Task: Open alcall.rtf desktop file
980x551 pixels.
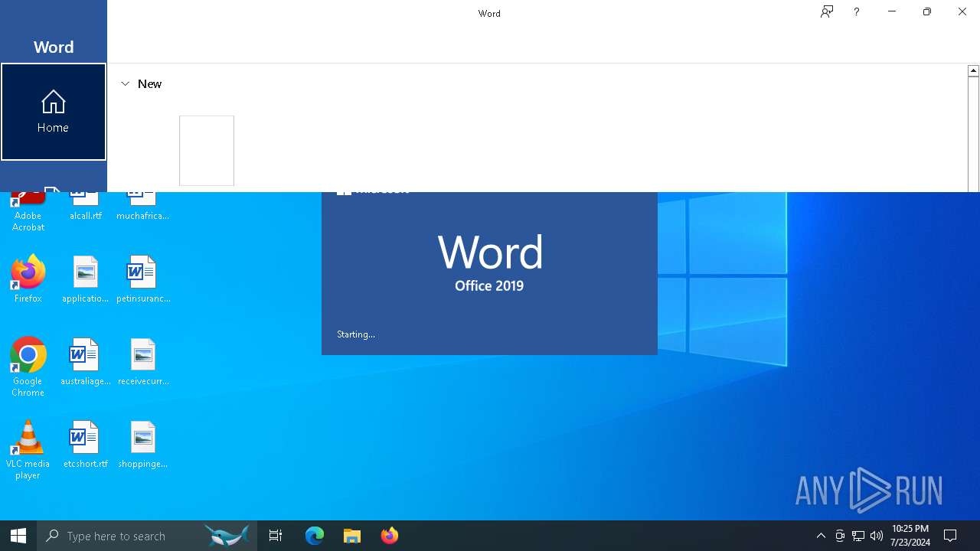Action: point(86,207)
